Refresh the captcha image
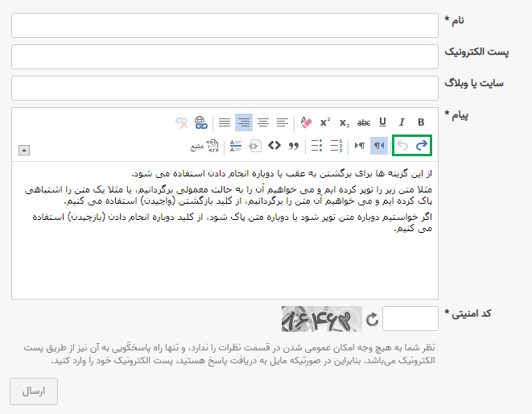 tap(372, 319)
